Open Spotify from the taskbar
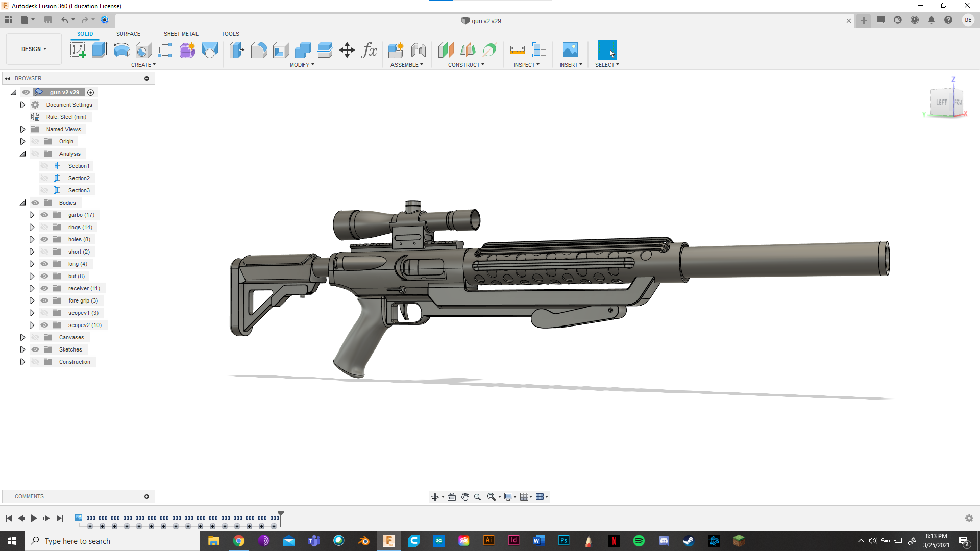The height and width of the screenshot is (551, 980). coord(639,541)
